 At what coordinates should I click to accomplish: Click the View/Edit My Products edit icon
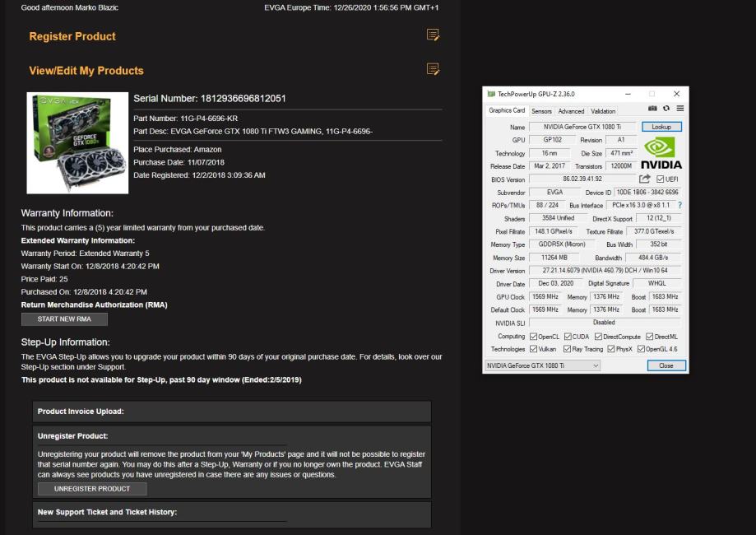[x=433, y=69]
